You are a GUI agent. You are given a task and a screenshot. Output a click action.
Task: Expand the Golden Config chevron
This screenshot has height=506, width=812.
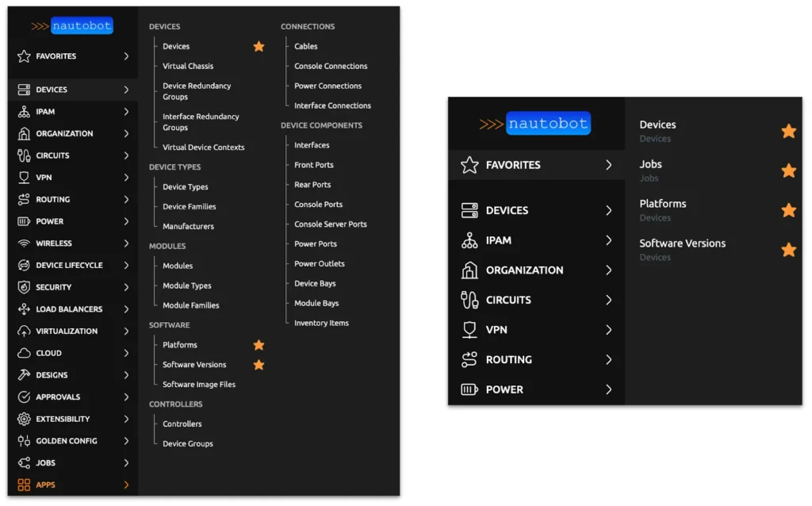(x=126, y=441)
